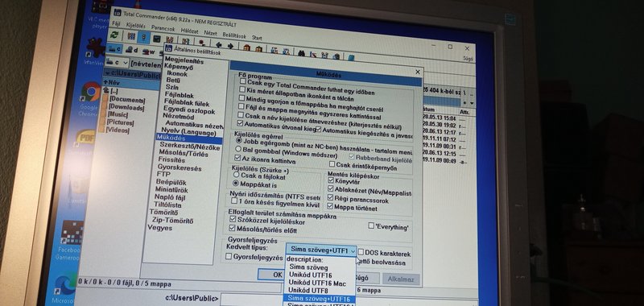The image size is (644, 306).
Task: Choose Unikód UTF16 Mac option
Action: [x=317, y=283]
